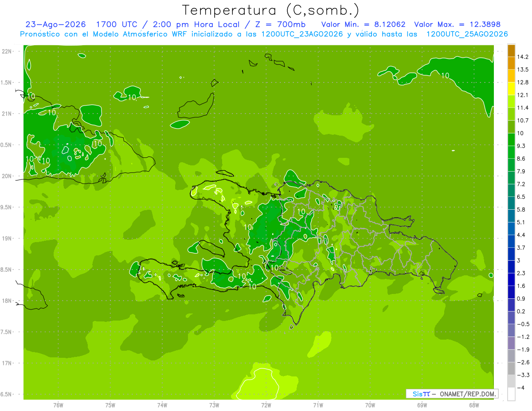This screenshot has width=532, height=411.
Task: Click the longitude axis label '74W'
Action: coord(162,406)
